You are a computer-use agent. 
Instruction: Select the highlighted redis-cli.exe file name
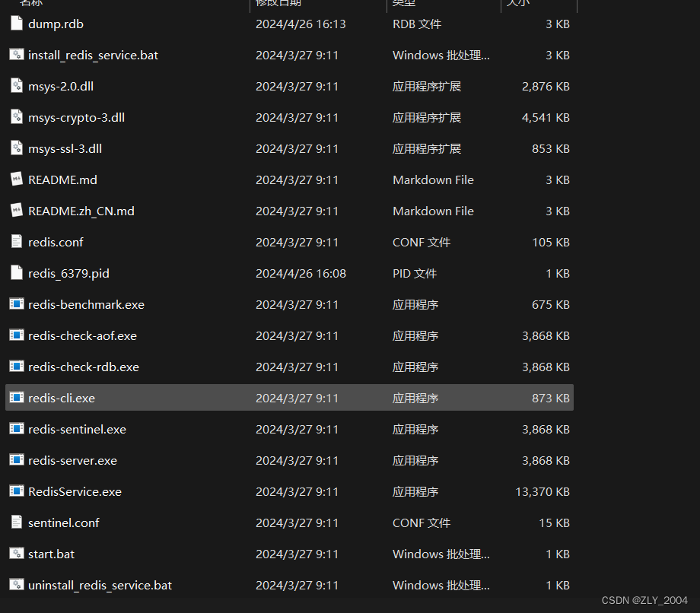(x=62, y=398)
